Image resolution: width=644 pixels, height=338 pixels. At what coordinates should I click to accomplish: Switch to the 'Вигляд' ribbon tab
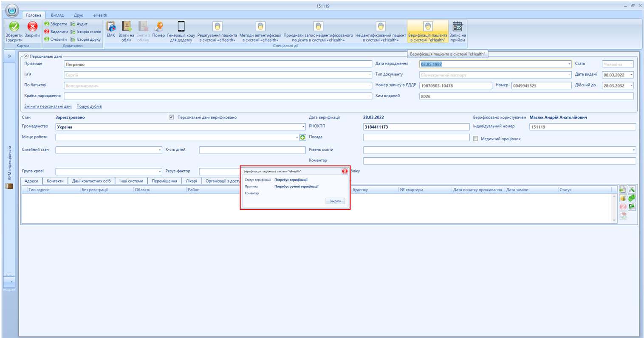coord(57,15)
